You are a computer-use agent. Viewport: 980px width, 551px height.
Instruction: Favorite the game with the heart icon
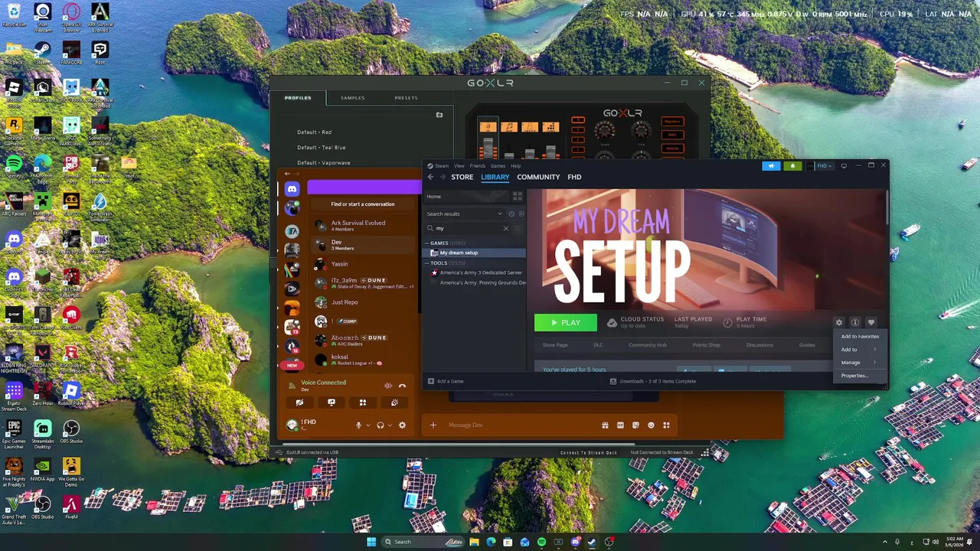871,323
